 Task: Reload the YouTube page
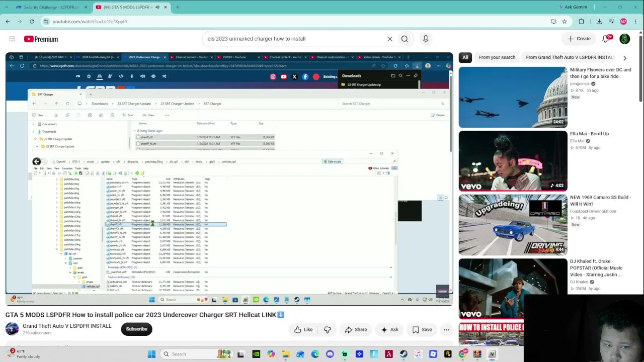pos(32,22)
